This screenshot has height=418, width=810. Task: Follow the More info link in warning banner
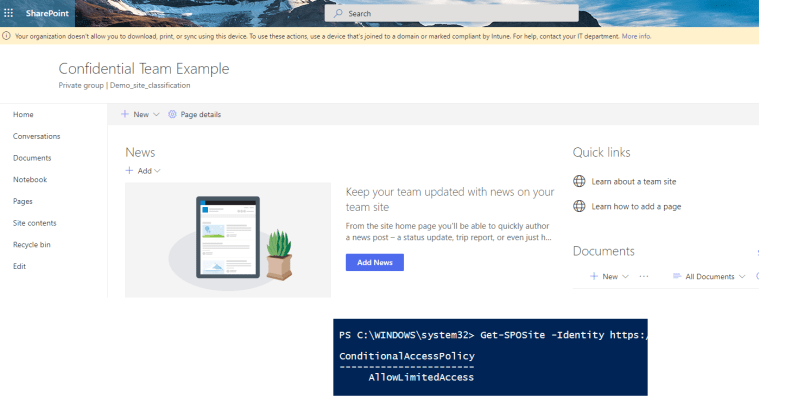(x=636, y=36)
